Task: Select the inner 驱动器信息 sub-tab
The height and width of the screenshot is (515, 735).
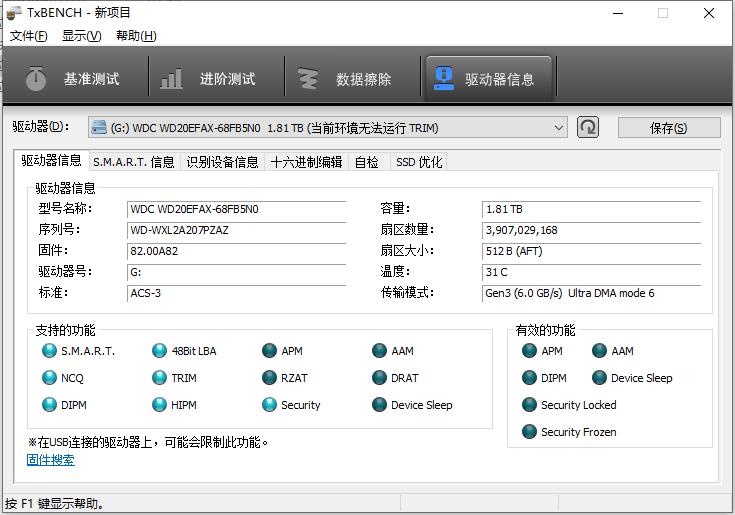Action: tap(51, 161)
